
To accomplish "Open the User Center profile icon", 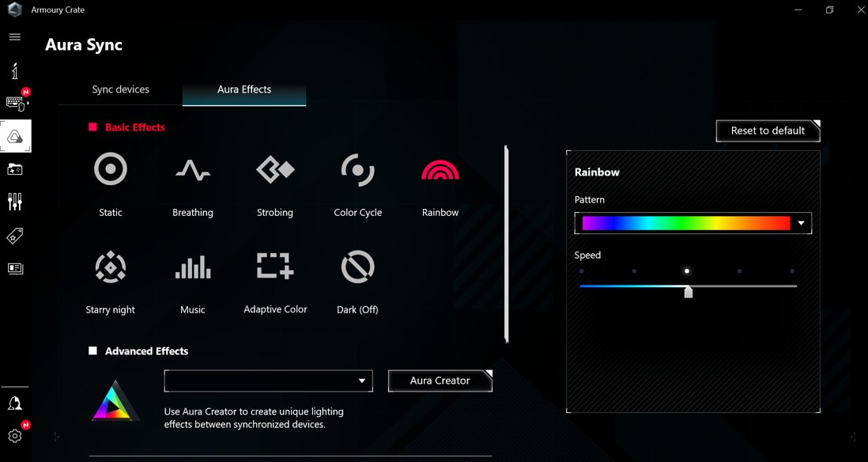I will (15, 403).
